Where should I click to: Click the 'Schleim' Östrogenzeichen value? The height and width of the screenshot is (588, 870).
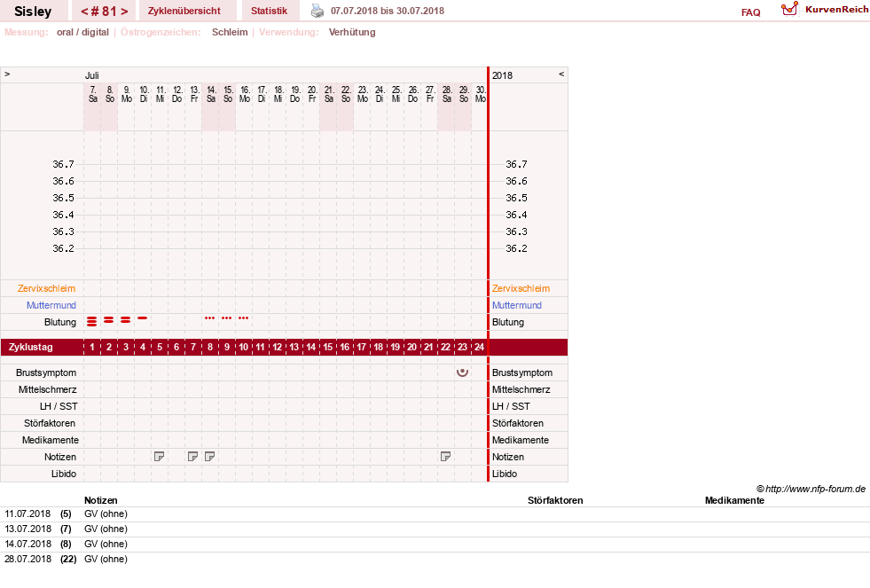[x=230, y=32]
